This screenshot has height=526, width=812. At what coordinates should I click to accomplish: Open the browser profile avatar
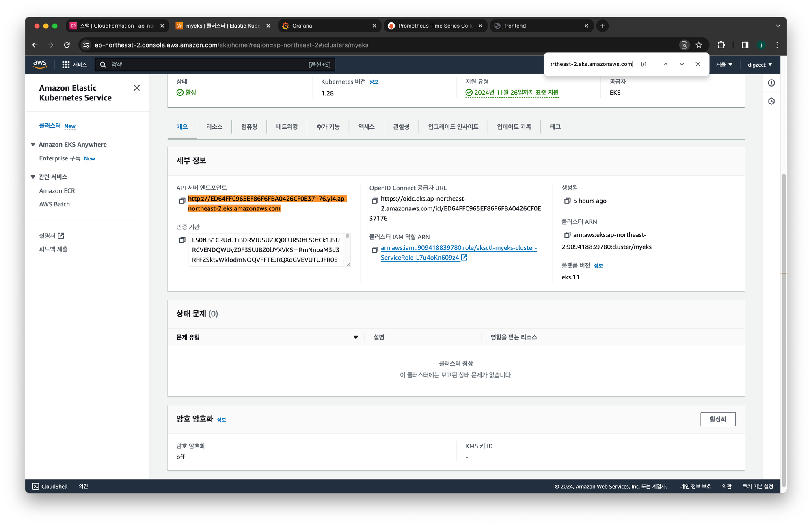[x=761, y=45]
